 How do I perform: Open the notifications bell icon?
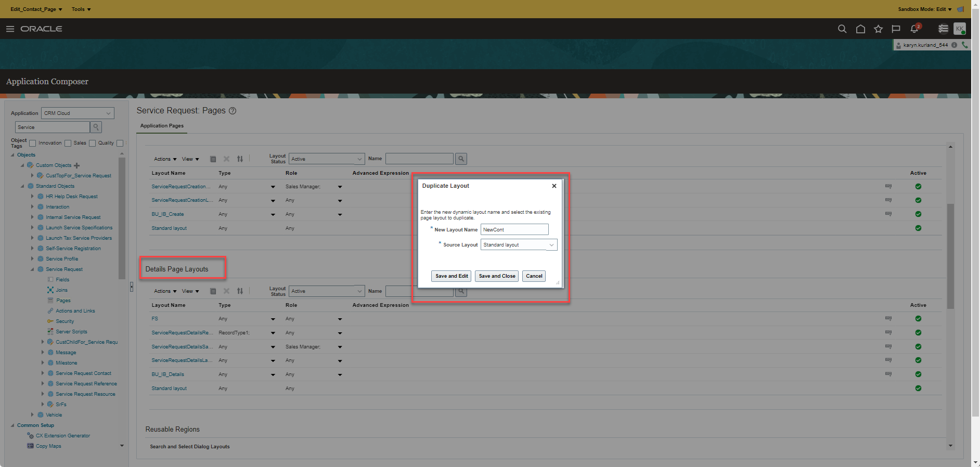pyautogui.click(x=914, y=29)
